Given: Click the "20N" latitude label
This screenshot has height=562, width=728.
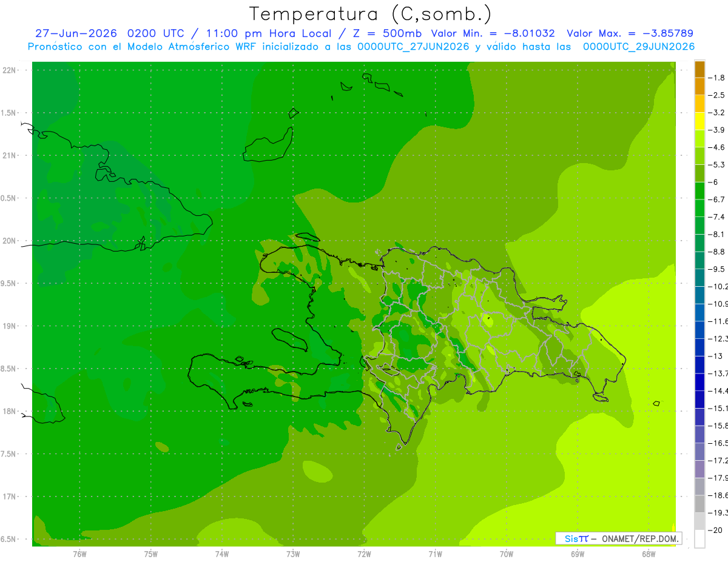Looking at the screenshot, I should tap(9, 241).
